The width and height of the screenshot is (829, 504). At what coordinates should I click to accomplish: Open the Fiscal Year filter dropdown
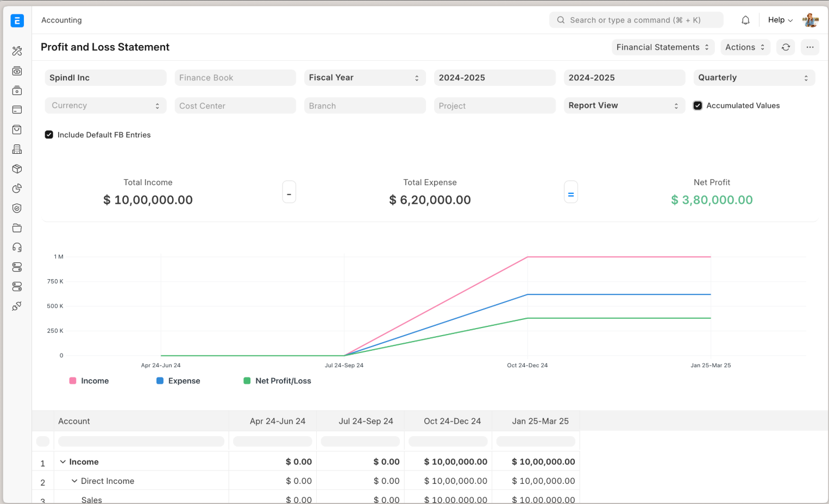tap(365, 78)
